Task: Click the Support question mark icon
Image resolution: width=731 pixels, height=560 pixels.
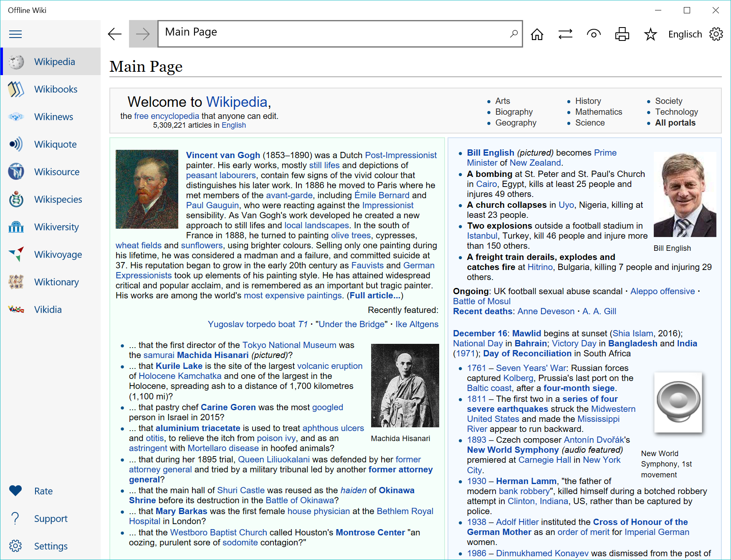Action: coord(15,518)
